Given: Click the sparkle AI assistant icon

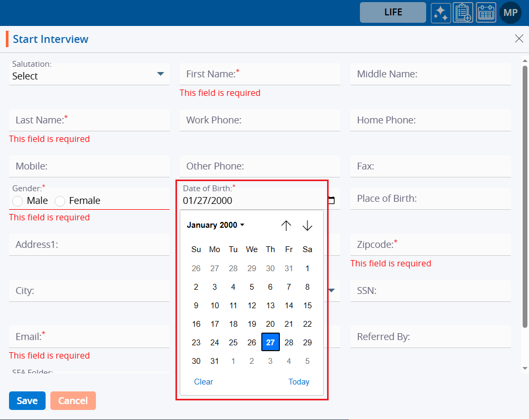Looking at the screenshot, I should point(440,13).
